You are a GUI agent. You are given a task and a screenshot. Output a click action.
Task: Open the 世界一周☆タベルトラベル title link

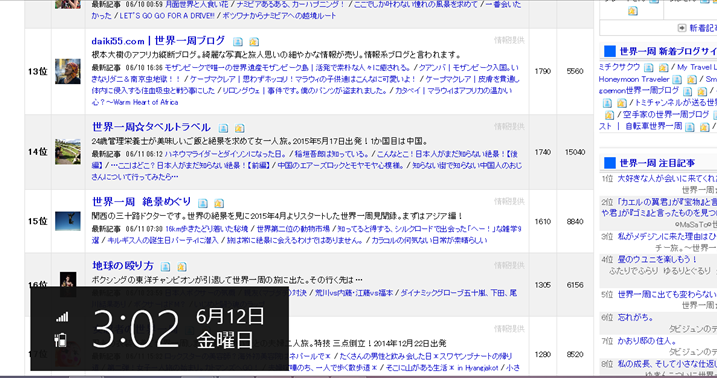pos(151,127)
